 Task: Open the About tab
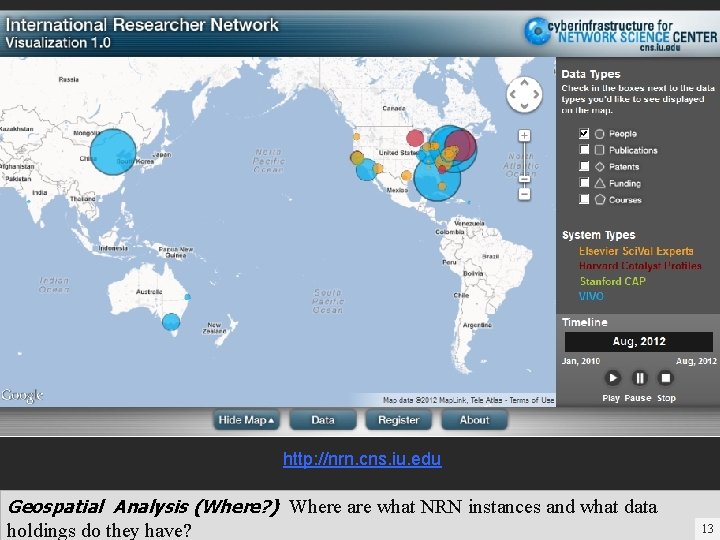click(x=474, y=420)
